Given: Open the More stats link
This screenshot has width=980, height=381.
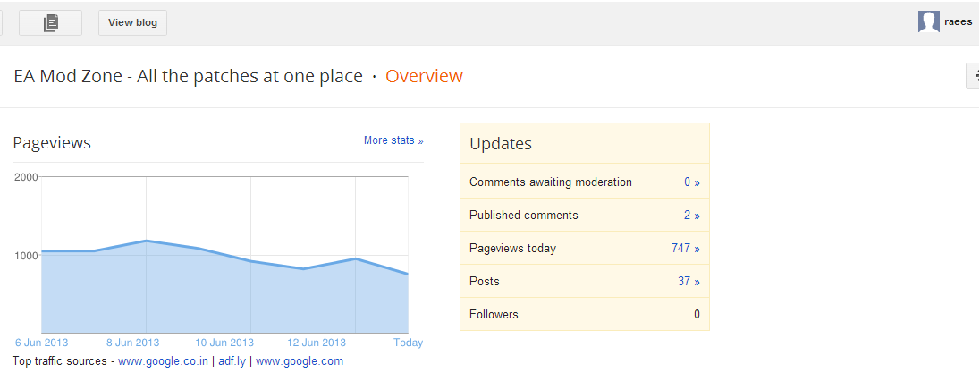Looking at the screenshot, I should [x=393, y=140].
